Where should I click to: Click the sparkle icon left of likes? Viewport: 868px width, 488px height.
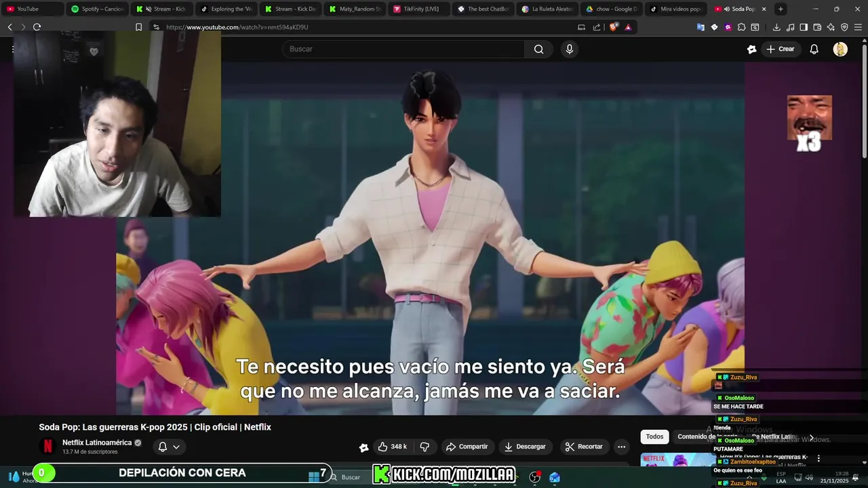pyautogui.click(x=364, y=447)
